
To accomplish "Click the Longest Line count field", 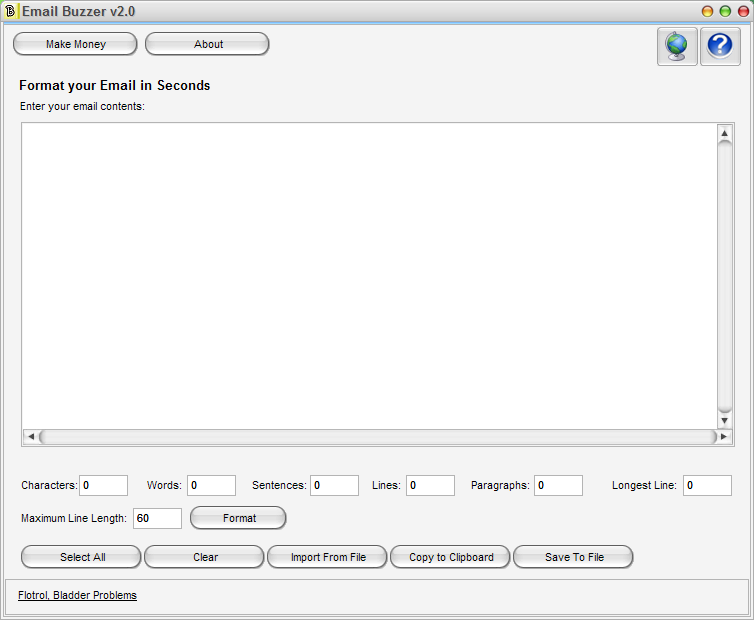I will point(707,485).
